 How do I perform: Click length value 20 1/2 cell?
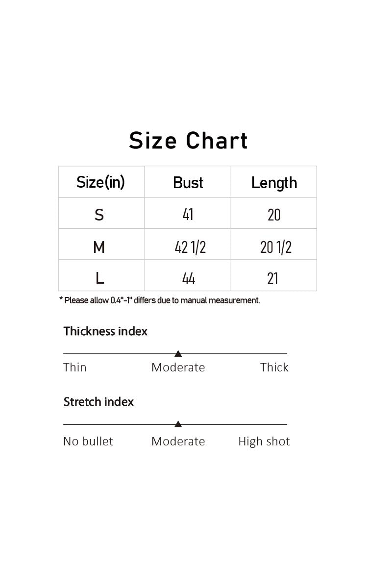(x=274, y=244)
